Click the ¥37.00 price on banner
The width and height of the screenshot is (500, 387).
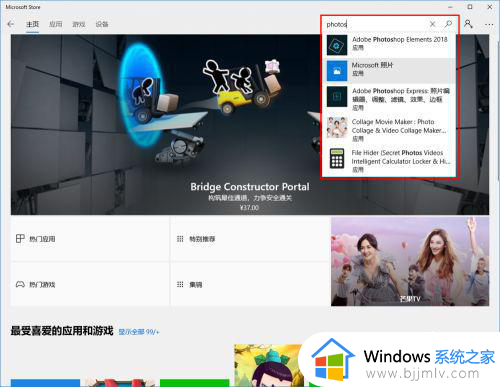(249, 208)
